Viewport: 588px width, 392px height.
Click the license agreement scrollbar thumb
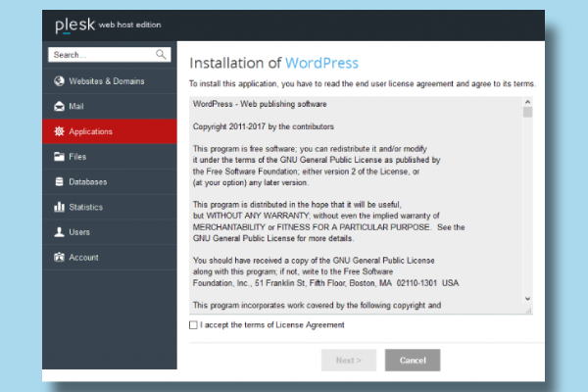coord(528,112)
